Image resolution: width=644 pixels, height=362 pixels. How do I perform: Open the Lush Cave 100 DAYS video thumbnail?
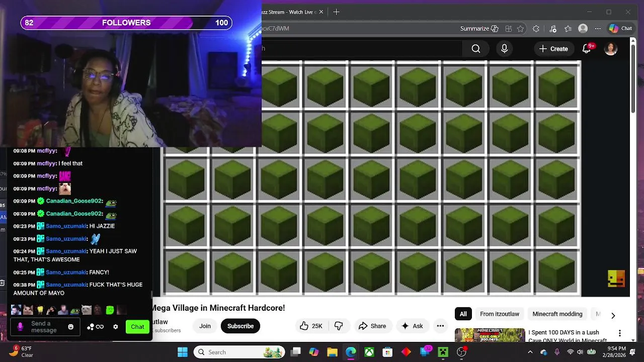(490, 335)
